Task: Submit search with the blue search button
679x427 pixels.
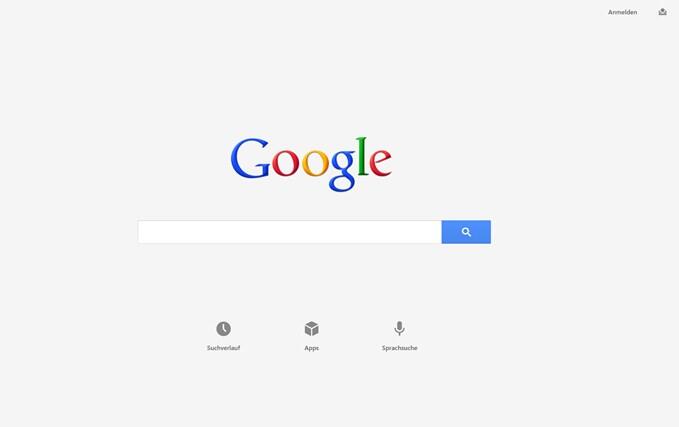Action: (x=466, y=232)
